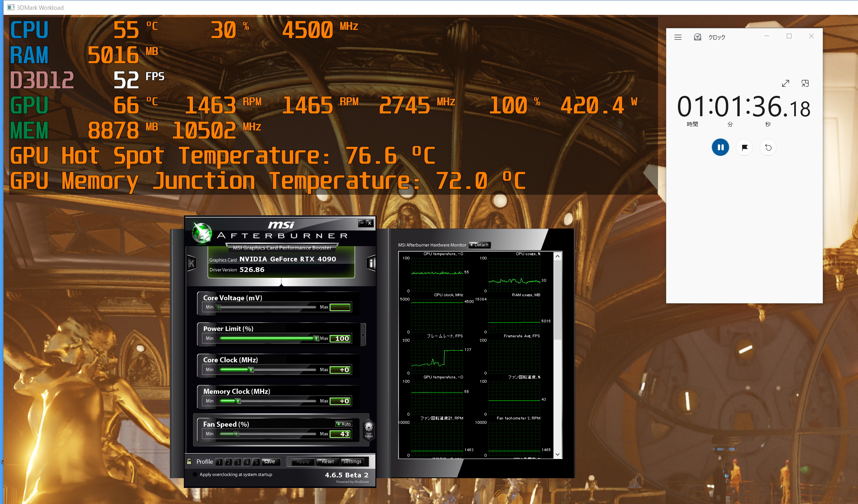Close the MSI Afterburner window

pos(370,223)
